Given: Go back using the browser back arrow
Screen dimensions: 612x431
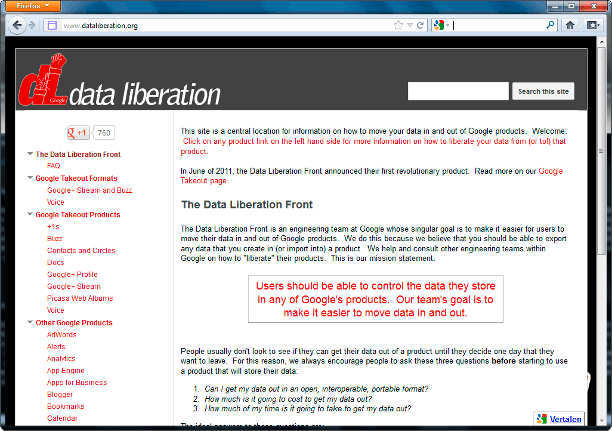Looking at the screenshot, I should pos(16,25).
